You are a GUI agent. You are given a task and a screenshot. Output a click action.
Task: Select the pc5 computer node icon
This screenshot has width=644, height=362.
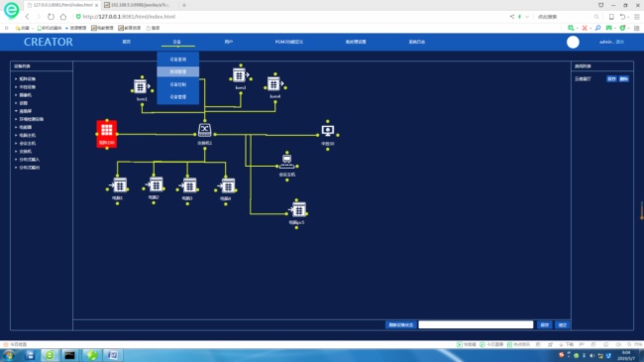298,210
